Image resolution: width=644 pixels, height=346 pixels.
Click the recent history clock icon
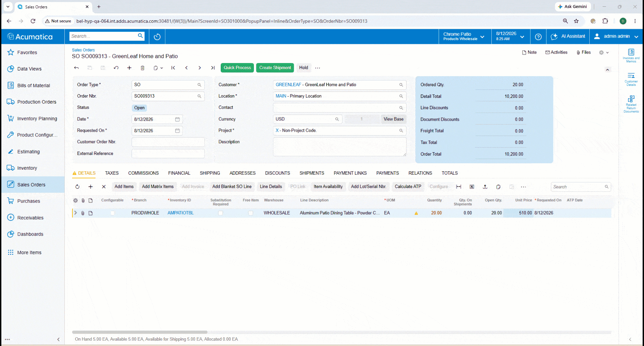157,37
